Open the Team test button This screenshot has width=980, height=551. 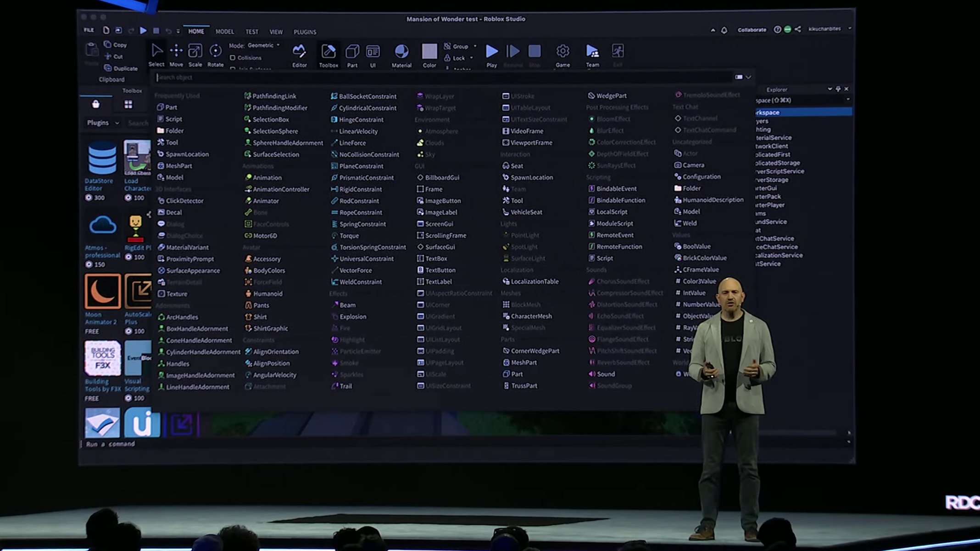click(x=592, y=55)
